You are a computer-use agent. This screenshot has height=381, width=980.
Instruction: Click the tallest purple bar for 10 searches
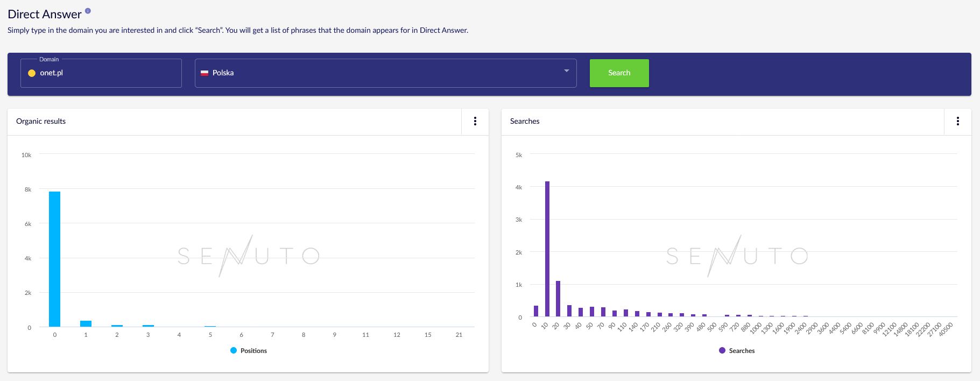pos(547,249)
